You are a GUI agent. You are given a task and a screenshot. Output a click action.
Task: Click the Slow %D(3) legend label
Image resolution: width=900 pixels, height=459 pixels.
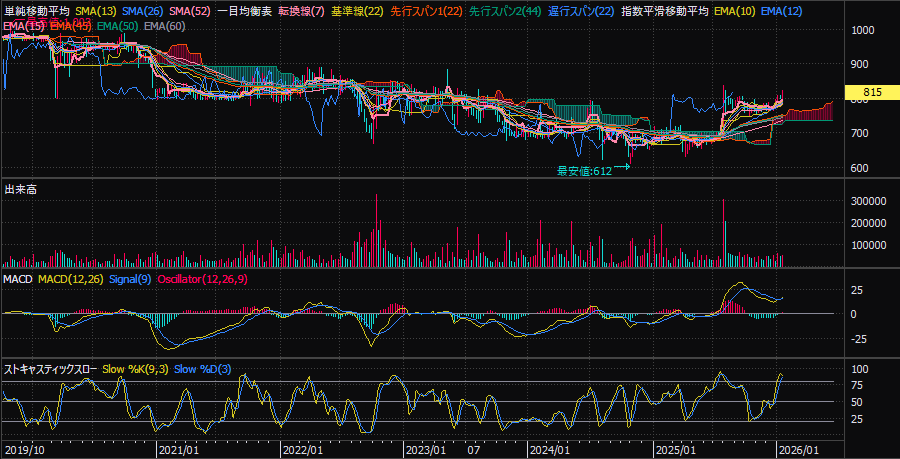(x=203, y=369)
